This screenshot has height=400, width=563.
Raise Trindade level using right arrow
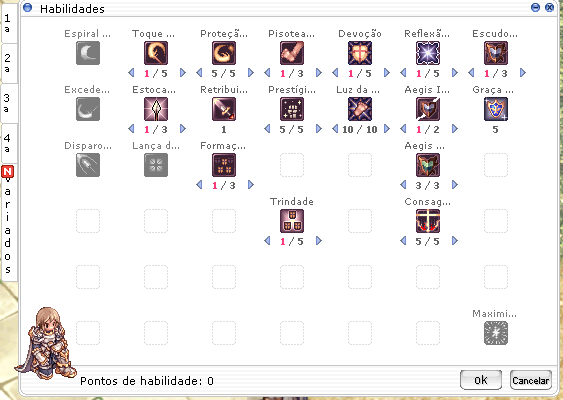318,241
